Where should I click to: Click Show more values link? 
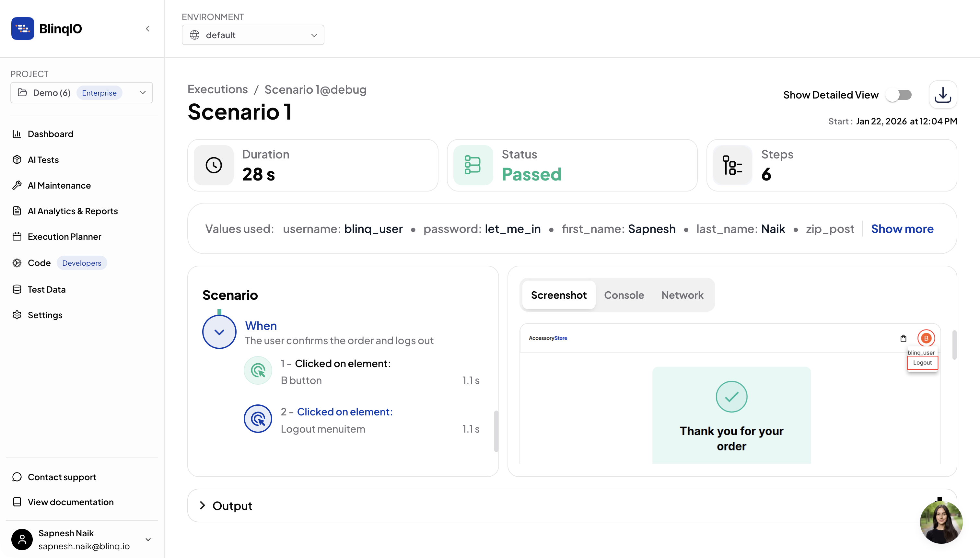(902, 229)
